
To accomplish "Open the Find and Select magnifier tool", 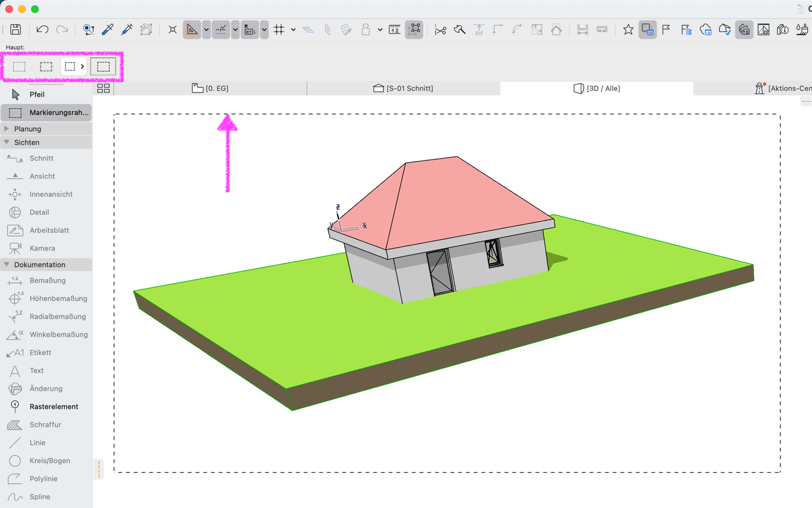I will [88, 29].
